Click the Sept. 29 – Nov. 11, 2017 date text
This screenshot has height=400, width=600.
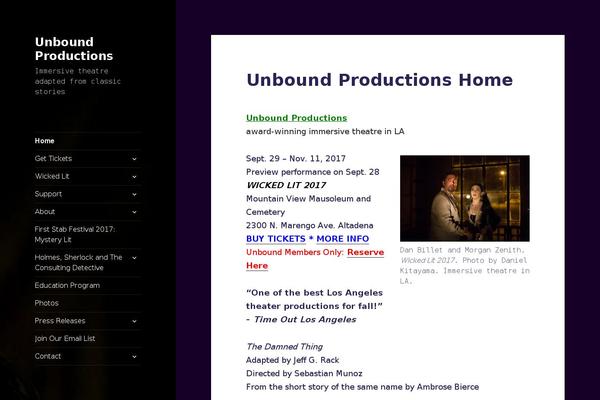coord(296,158)
